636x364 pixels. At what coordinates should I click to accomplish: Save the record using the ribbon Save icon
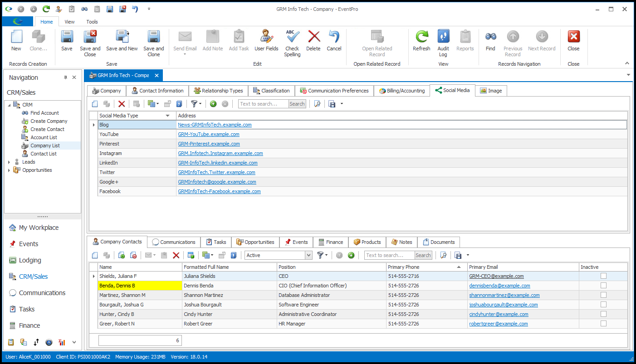(x=67, y=37)
